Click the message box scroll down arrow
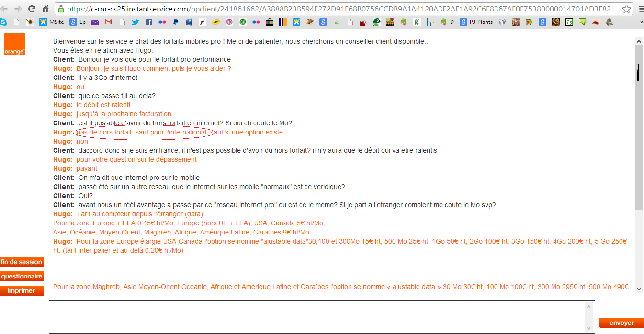Viewport: 644px width, 334px height. tap(590, 328)
